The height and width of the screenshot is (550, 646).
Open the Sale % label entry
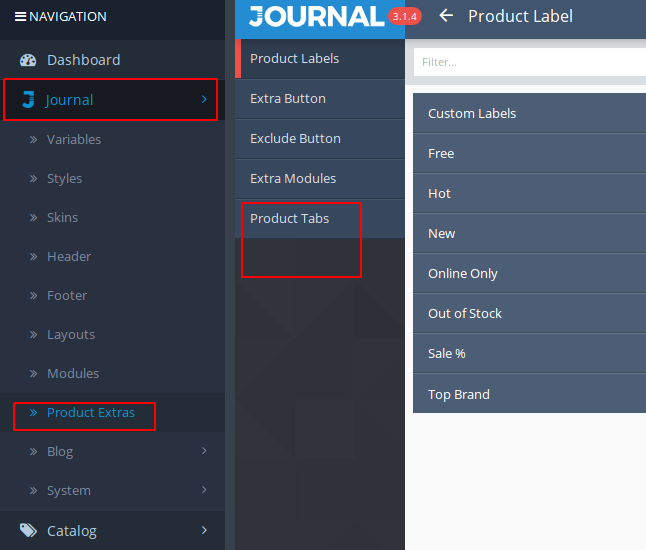coord(529,353)
